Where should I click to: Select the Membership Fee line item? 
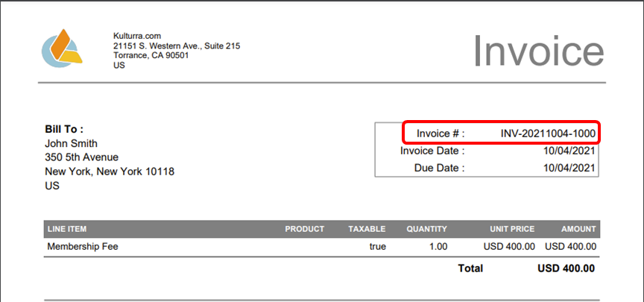pos(83,246)
